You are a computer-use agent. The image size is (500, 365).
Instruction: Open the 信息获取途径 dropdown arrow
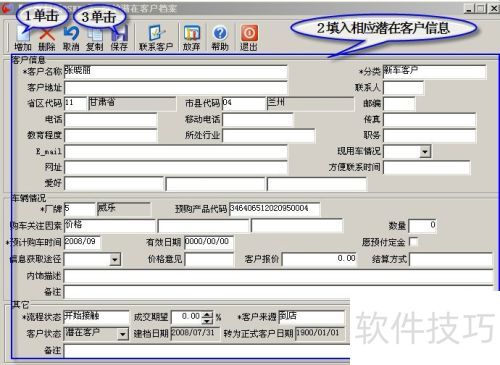coord(115,259)
